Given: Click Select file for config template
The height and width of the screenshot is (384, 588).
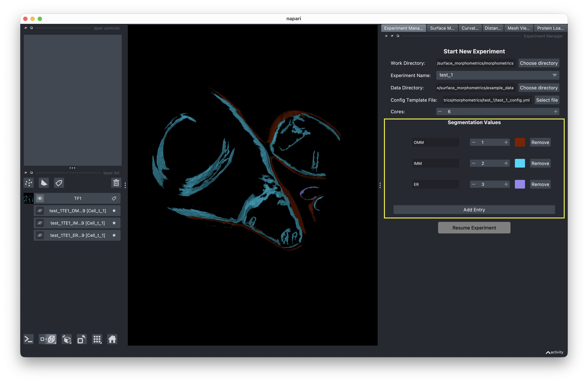Looking at the screenshot, I should coord(547,100).
